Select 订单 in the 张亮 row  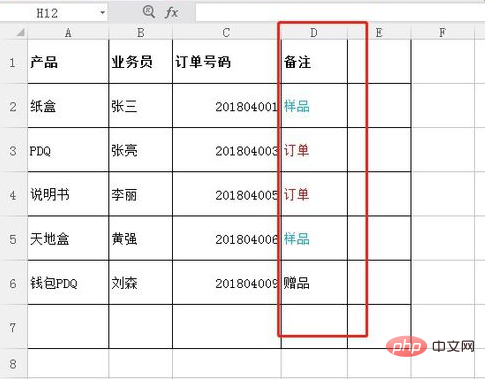click(314, 150)
